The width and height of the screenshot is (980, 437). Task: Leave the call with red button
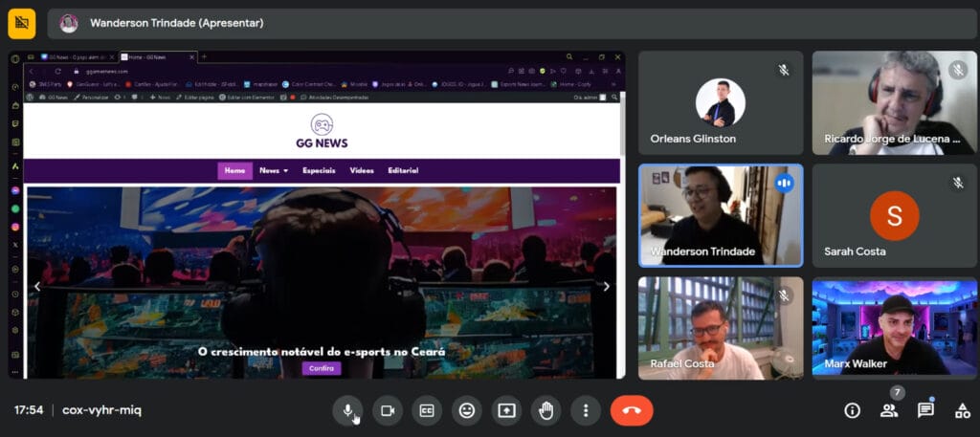632,410
